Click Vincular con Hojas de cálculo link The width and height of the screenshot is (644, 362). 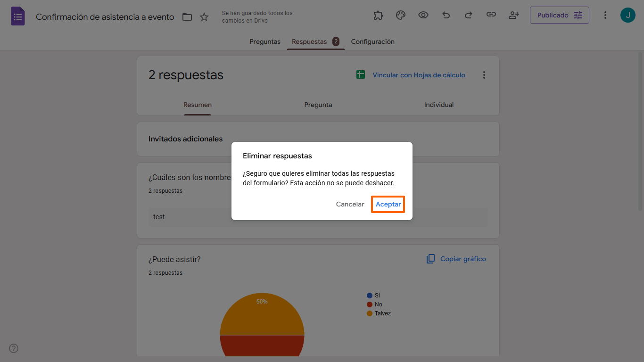[419, 75]
